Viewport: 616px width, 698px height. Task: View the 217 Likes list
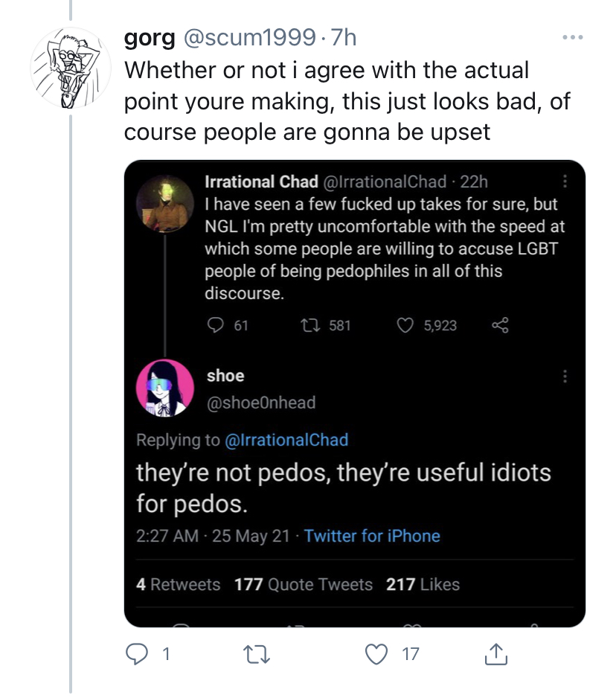[423, 584]
